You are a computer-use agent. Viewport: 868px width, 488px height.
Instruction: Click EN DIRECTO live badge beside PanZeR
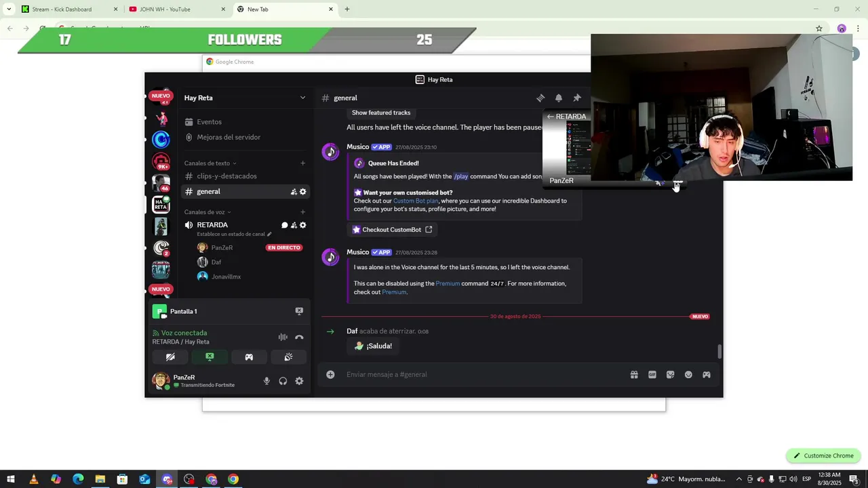(x=284, y=247)
